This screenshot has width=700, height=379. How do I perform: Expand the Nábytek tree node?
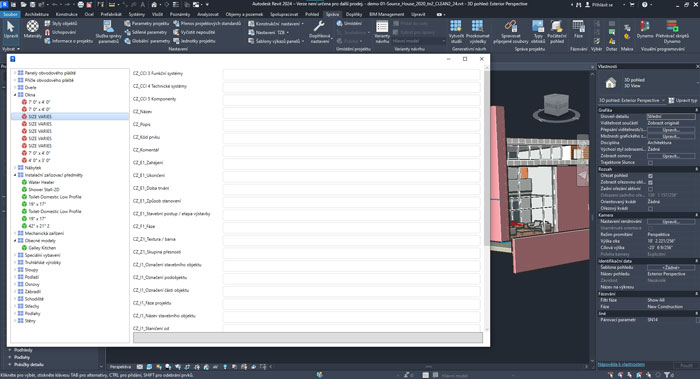15,168
